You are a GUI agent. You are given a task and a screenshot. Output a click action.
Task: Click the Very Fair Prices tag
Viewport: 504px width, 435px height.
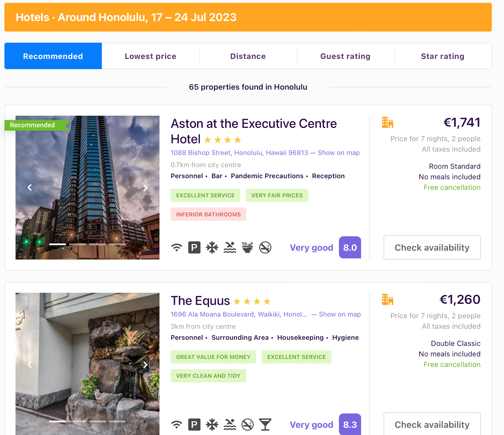click(277, 195)
